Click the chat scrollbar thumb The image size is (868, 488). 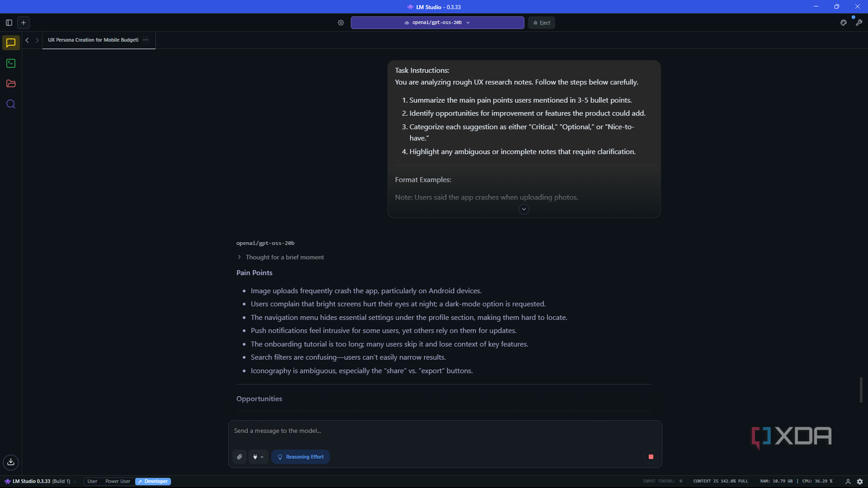pos(861,390)
